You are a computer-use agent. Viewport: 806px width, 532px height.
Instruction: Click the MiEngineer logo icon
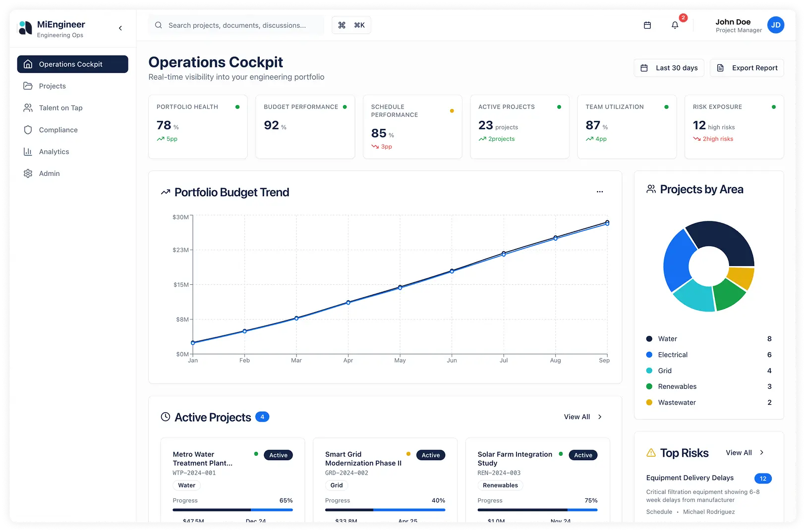[25, 28]
